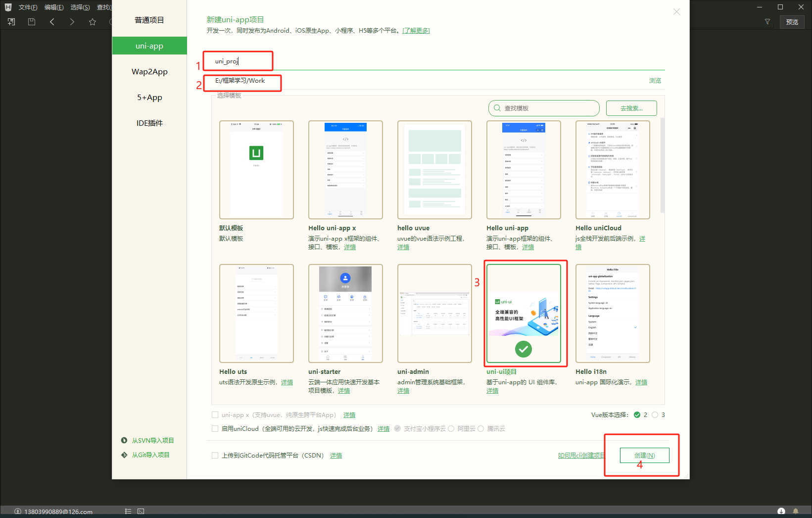
Task: Enable the 启用uniCloud checkbox
Action: (x=215, y=429)
